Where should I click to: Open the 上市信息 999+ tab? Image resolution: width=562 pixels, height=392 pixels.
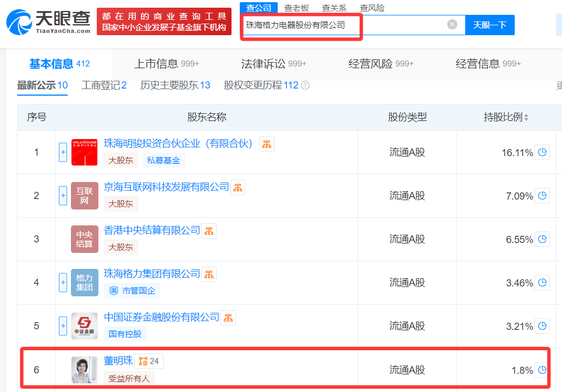coord(166,64)
